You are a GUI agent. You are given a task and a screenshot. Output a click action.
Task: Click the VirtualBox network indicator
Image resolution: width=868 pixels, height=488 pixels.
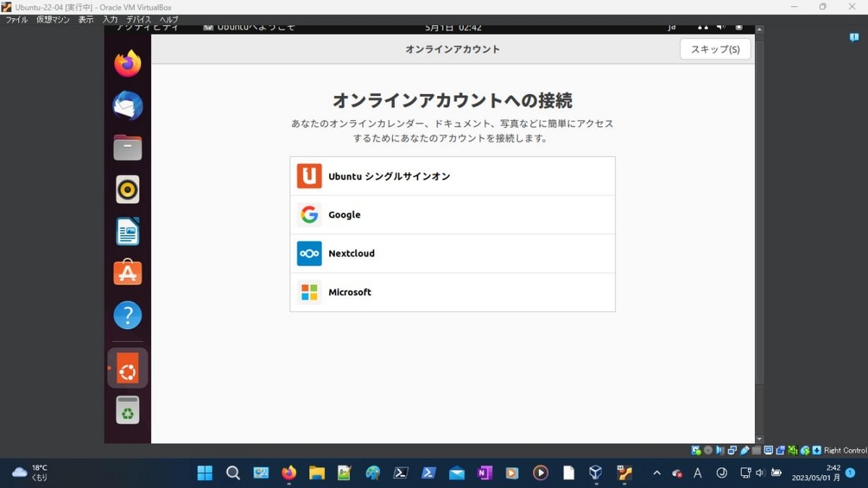pos(732,450)
